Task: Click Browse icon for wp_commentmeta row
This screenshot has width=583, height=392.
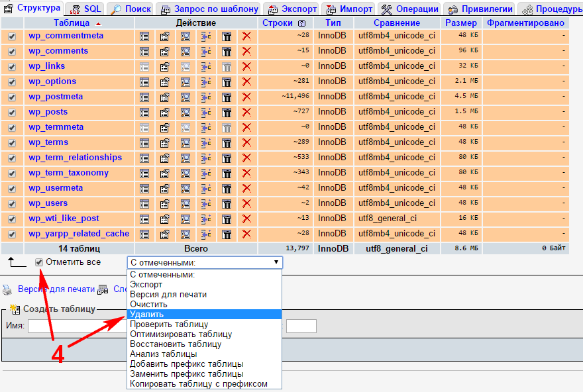Action: pyautogui.click(x=144, y=36)
